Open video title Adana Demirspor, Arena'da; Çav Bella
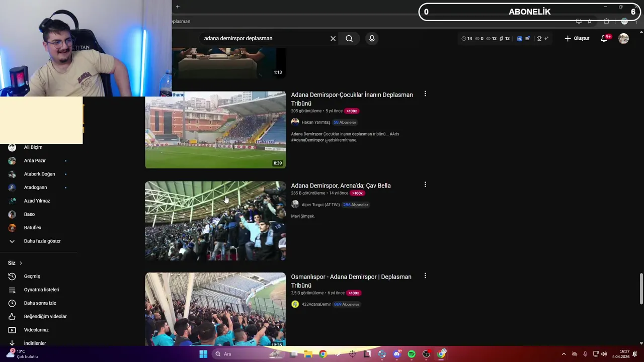This screenshot has height=362, width=644. point(341,186)
